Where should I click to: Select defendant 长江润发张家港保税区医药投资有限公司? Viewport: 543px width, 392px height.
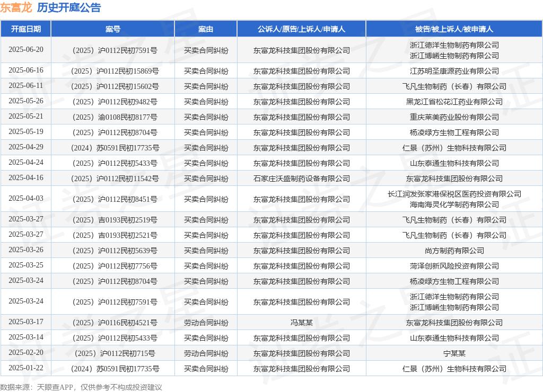[x=454, y=194]
